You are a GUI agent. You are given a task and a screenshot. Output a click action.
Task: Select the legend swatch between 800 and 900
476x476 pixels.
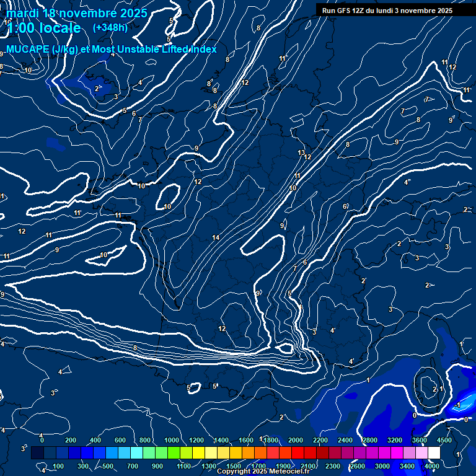[149, 452]
